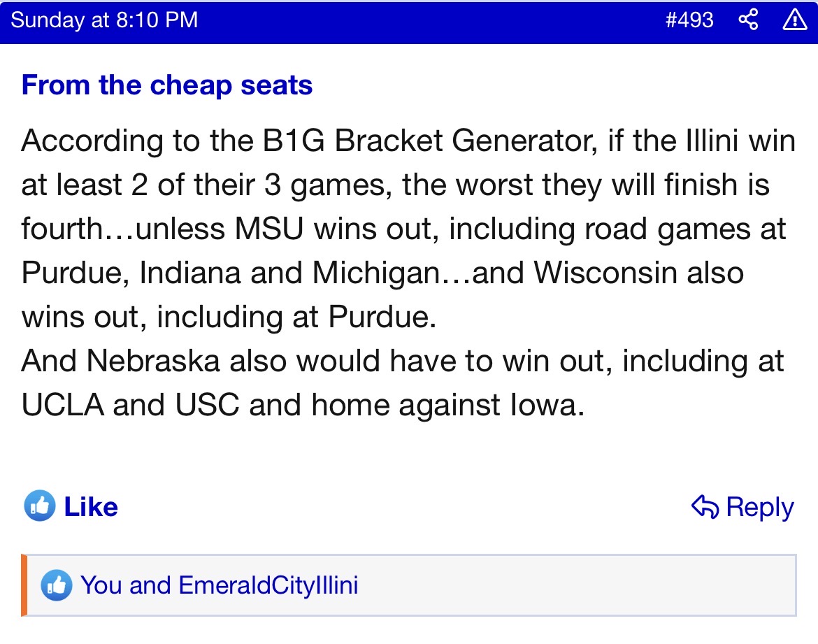Click empty space in the reactions bar
The width and height of the screenshot is (818, 644).
pyautogui.click(x=573, y=585)
